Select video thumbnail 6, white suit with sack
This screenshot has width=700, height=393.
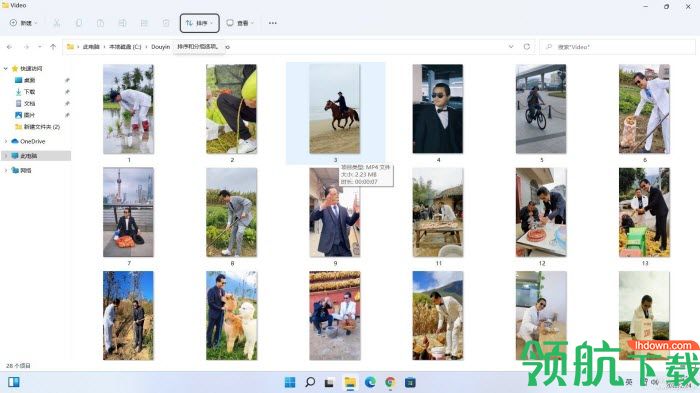644,109
